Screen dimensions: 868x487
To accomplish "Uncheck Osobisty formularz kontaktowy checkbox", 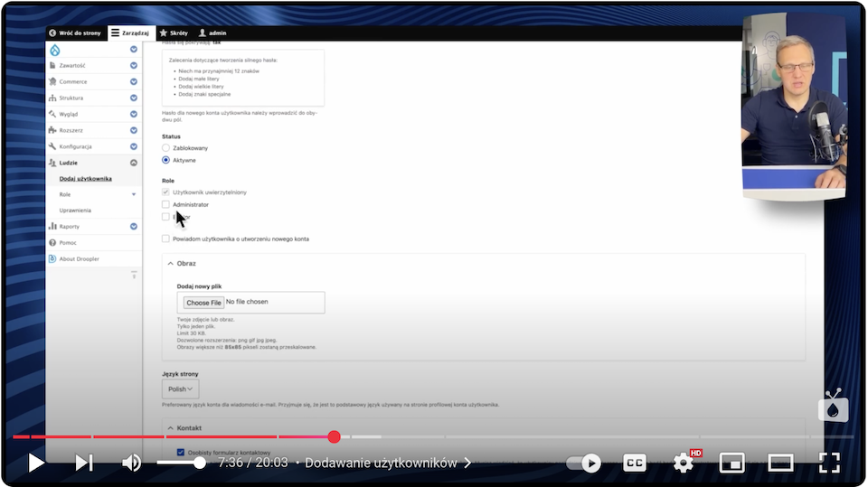I will click(181, 452).
